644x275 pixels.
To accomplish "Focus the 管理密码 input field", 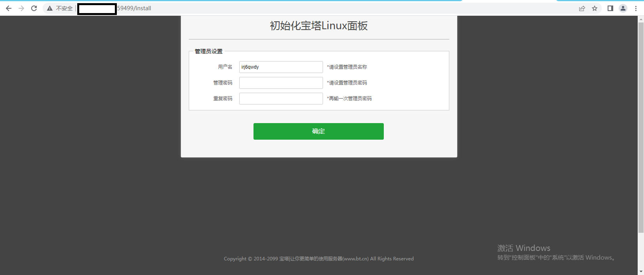I will click(x=281, y=83).
